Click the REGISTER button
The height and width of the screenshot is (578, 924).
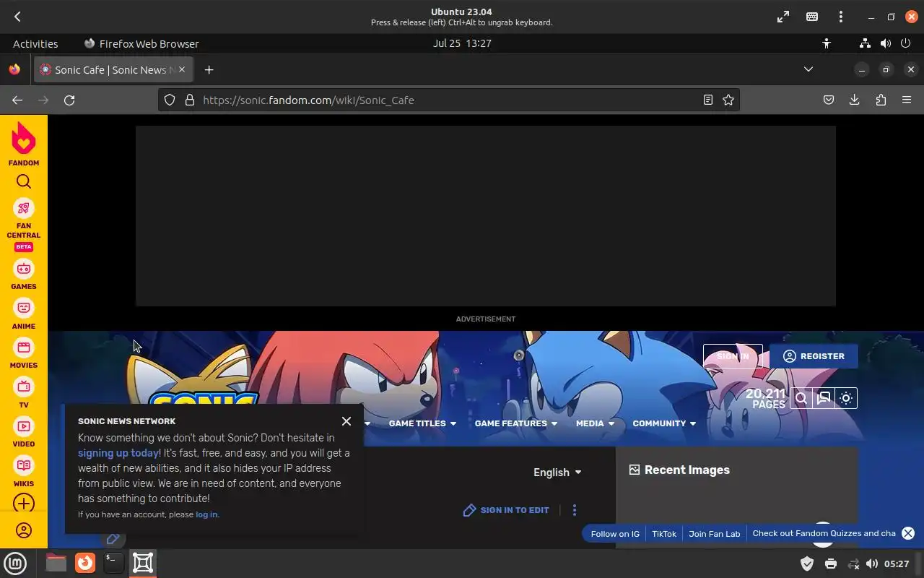click(x=814, y=356)
